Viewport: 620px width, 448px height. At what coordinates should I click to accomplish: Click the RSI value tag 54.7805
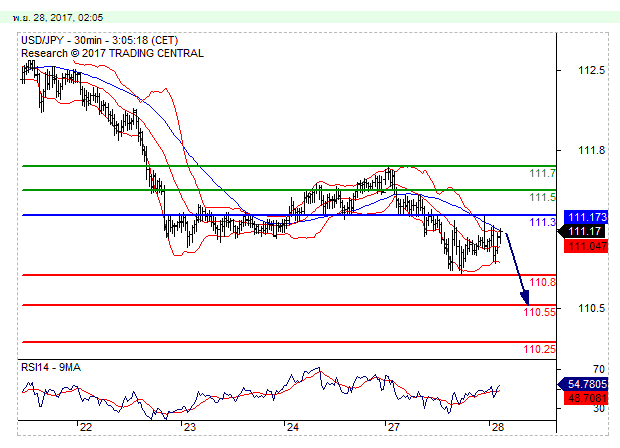pos(583,384)
